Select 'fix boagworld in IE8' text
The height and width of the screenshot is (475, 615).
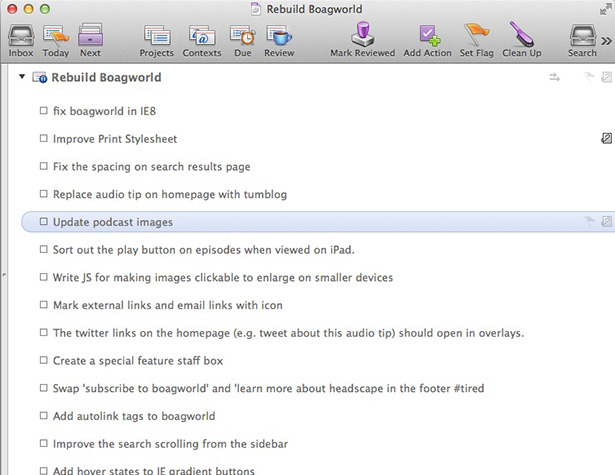104,111
